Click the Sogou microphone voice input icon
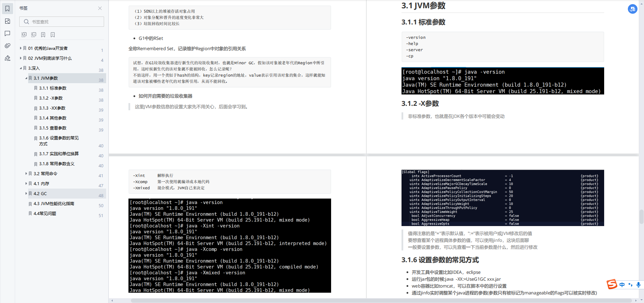644x303 pixels. (639, 285)
